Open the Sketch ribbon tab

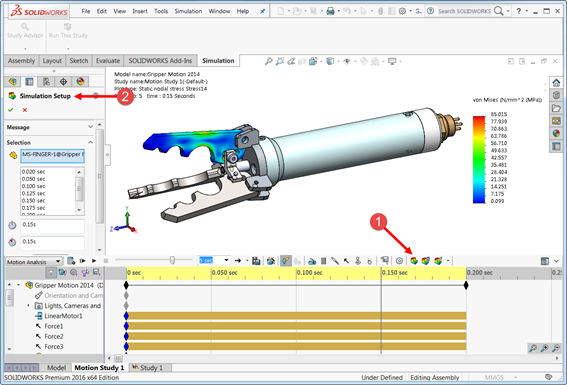tap(79, 61)
